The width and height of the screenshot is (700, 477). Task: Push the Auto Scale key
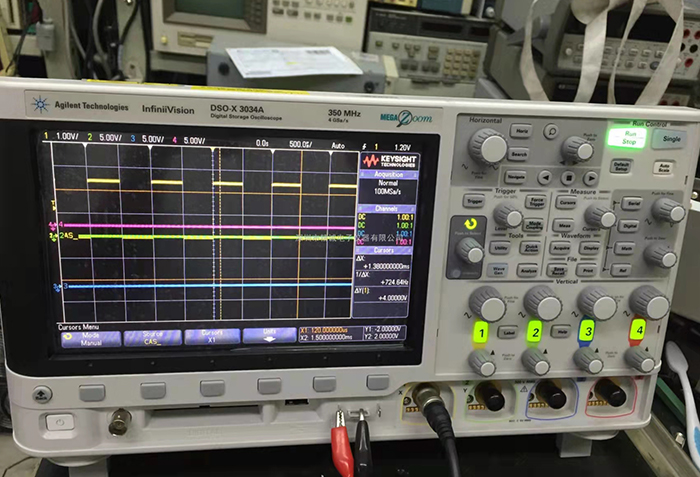point(663,167)
